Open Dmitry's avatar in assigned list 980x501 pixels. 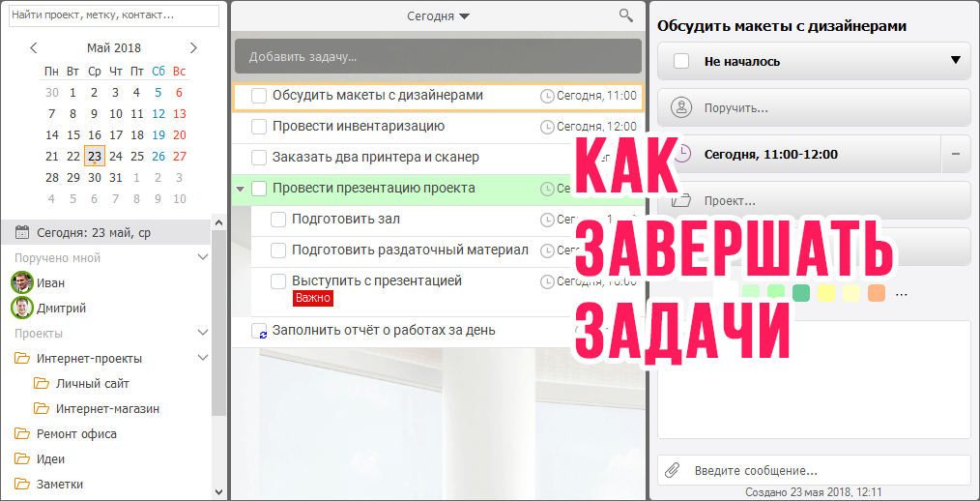click(x=22, y=308)
